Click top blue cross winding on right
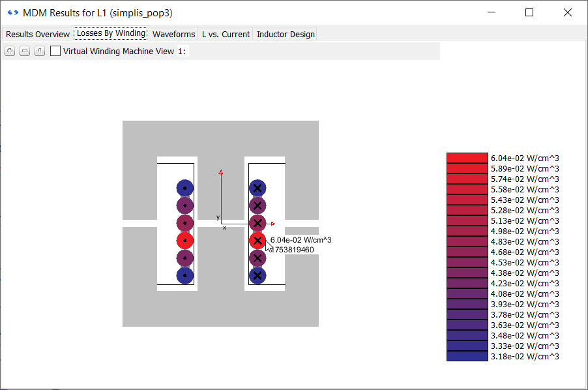Image resolution: width=588 pixels, height=390 pixels. pos(257,188)
